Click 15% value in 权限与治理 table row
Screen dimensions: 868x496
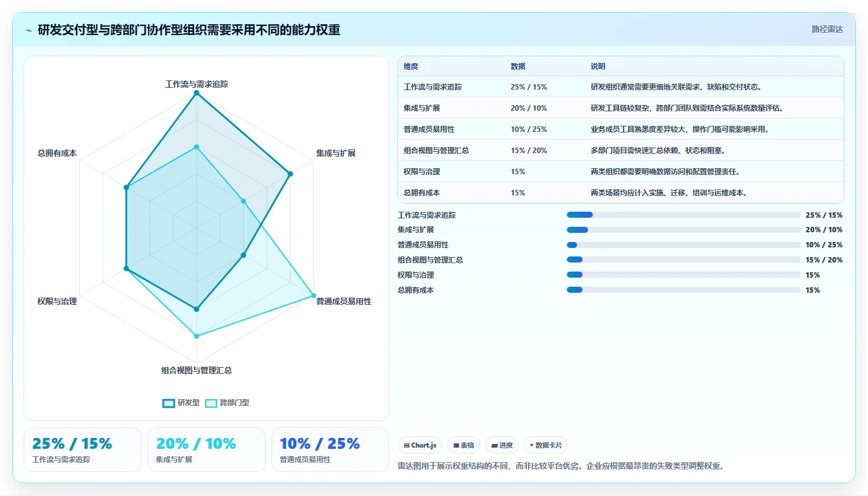(518, 171)
